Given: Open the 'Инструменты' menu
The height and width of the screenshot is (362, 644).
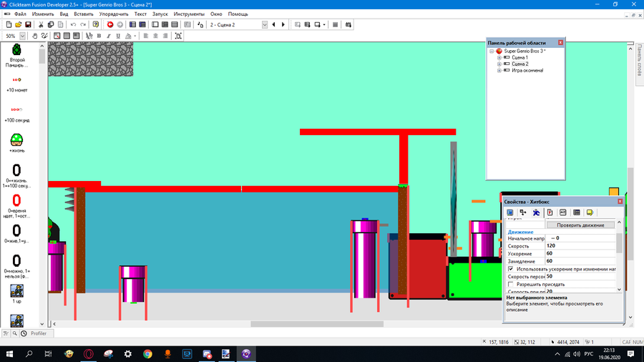Looking at the screenshot, I should pos(189,14).
